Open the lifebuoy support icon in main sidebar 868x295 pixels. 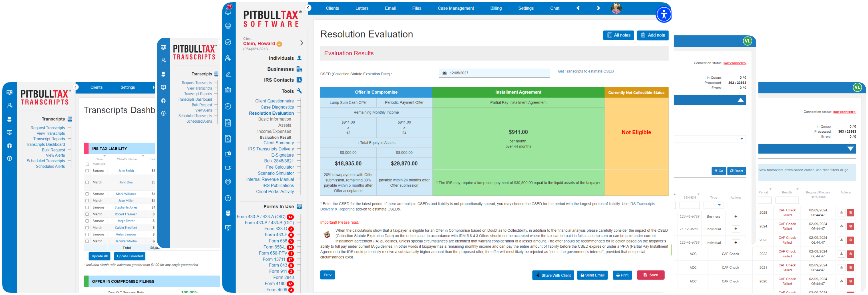click(x=228, y=182)
